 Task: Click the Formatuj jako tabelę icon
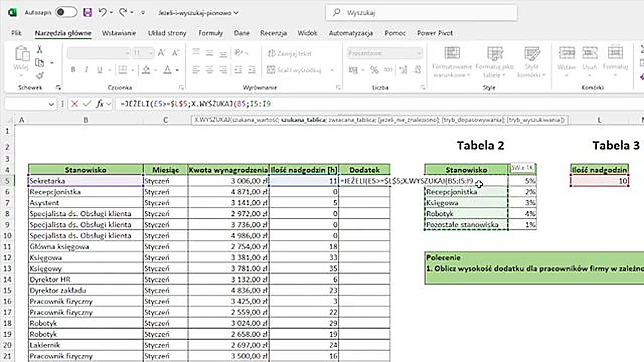[495, 60]
